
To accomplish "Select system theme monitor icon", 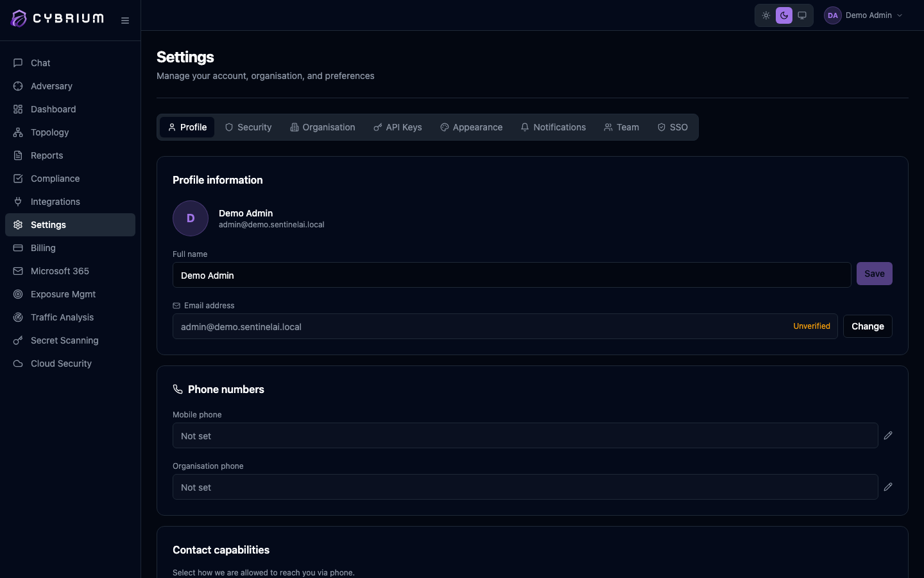I will pos(802,15).
